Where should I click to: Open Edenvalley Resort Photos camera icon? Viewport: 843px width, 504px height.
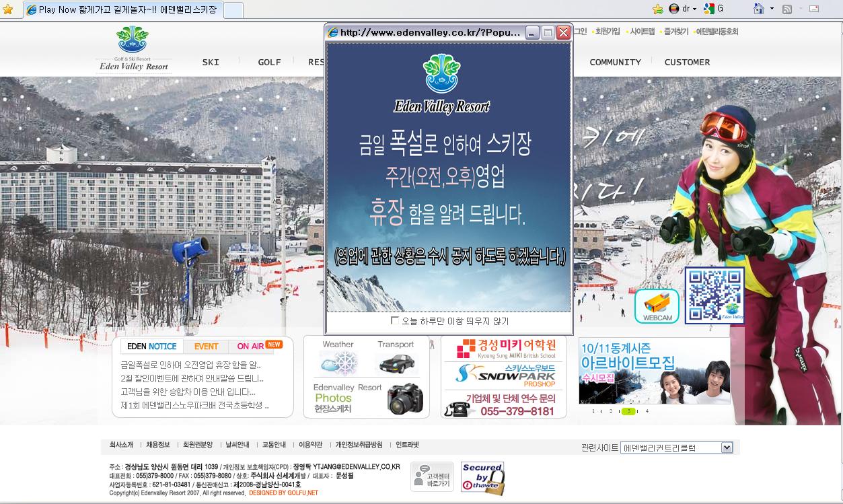click(404, 399)
